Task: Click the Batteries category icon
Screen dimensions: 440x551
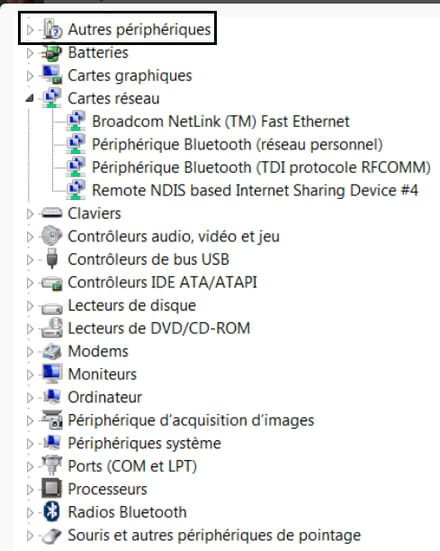Action: coord(52,53)
